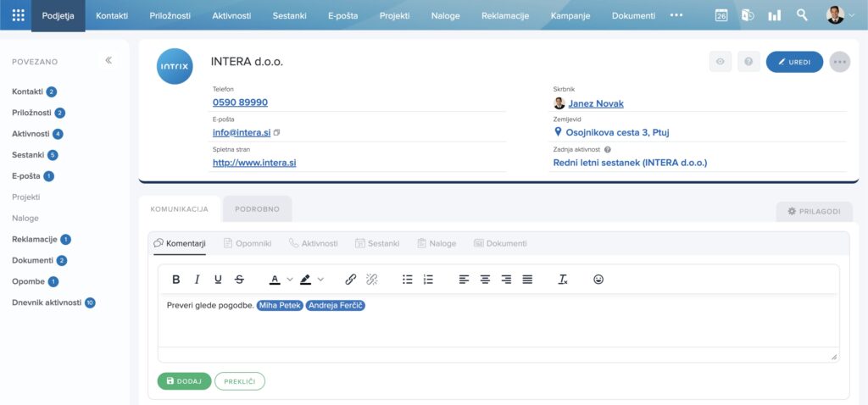The width and height of the screenshot is (868, 405).
Task: Clear text formatting
Action: (563, 280)
